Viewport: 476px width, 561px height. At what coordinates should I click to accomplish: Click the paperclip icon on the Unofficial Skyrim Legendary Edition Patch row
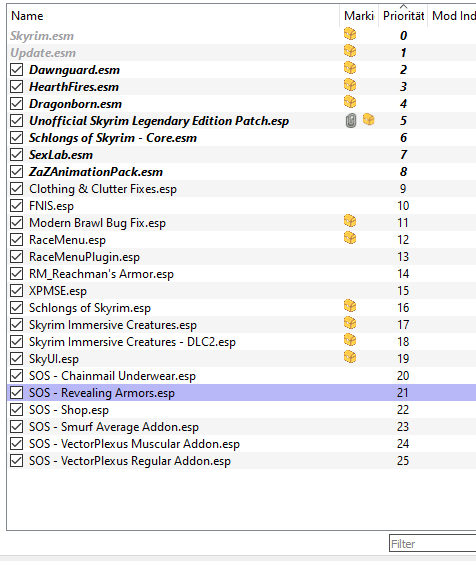[x=351, y=121]
